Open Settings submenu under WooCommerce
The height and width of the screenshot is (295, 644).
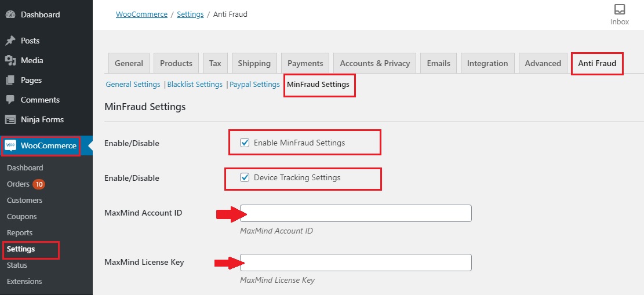pyautogui.click(x=21, y=249)
